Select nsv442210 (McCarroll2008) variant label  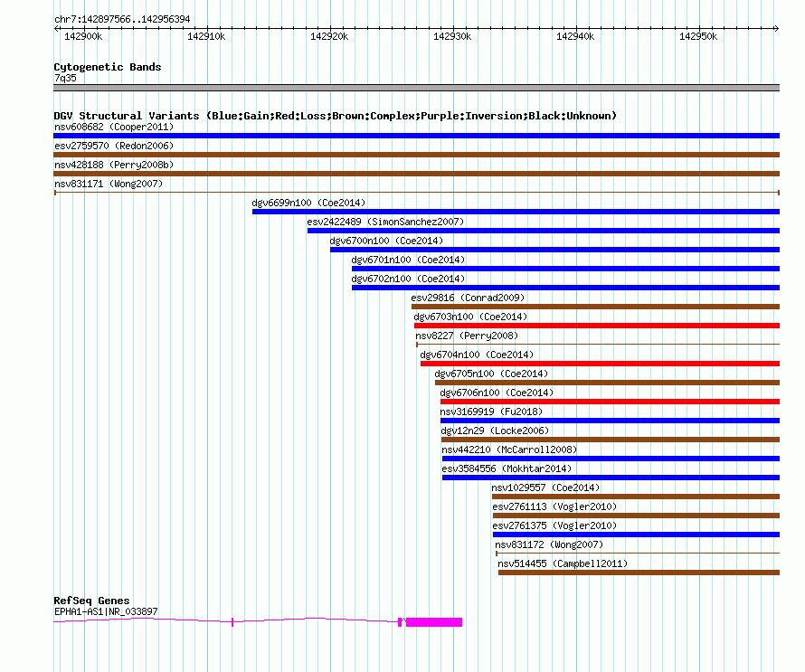coord(509,450)
